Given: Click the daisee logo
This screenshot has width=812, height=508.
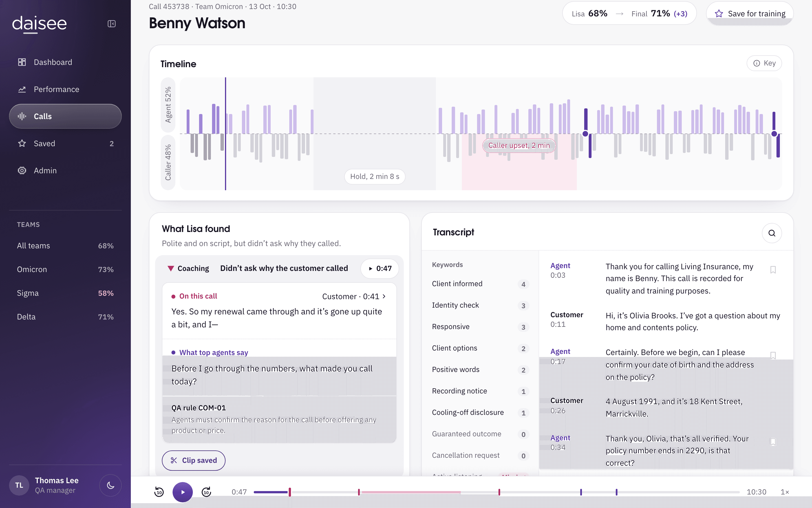Looking at the screenshot, I should pos(39,24).
